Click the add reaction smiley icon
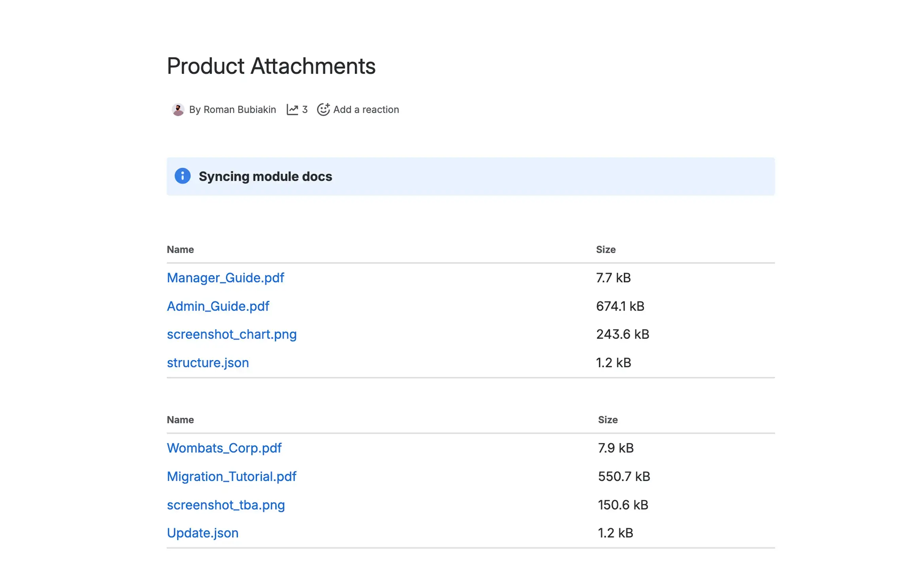Image resolution: width=924 pixels, height=587 pixels. tap(323, 110)
